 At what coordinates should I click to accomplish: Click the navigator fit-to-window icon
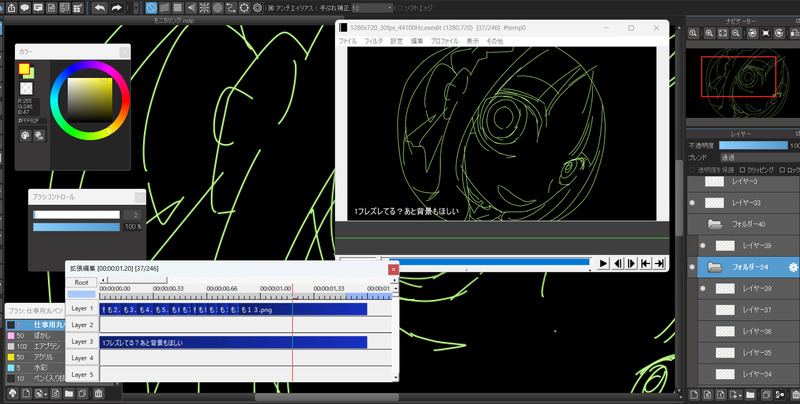click(x=722, y=33)
